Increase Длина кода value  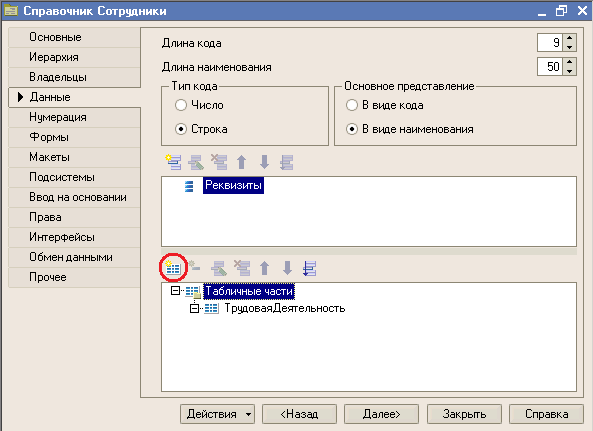(x=570, y=38)
